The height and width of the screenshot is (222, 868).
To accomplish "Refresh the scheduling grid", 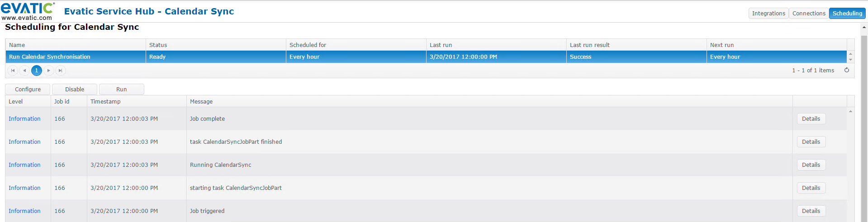I will (847, 70).
